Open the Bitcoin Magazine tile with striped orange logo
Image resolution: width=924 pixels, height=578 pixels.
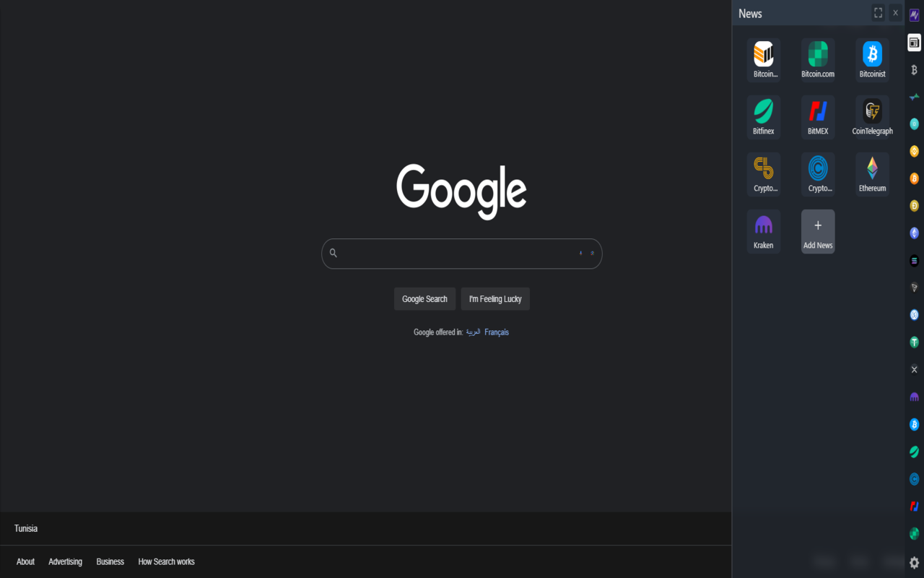tap(764, 60)
